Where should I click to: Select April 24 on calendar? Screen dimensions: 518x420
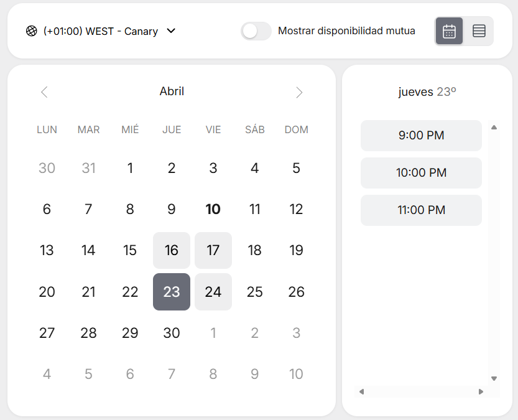coord(213,292)
